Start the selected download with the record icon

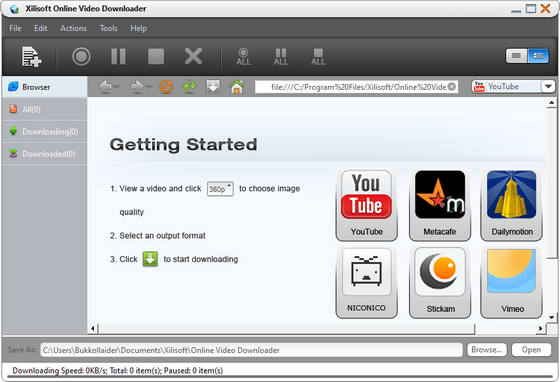tap(81, 56)
